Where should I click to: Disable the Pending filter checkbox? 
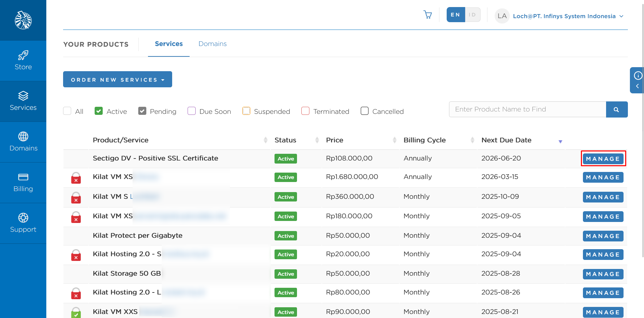[x=142, y=111]
